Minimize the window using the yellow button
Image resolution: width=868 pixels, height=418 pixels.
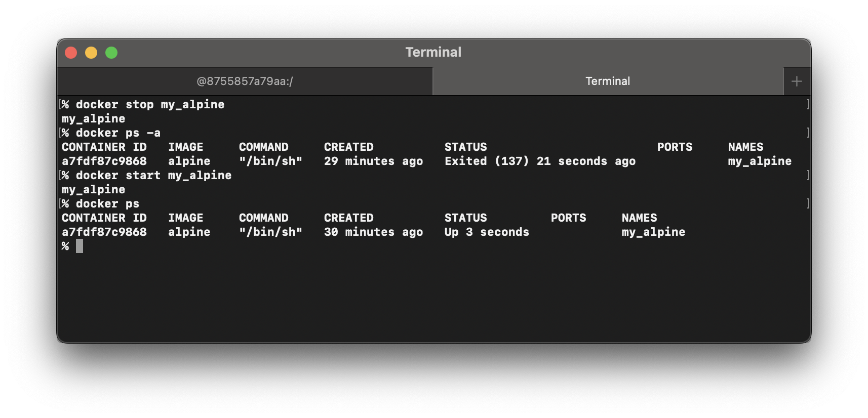point(91,53)
